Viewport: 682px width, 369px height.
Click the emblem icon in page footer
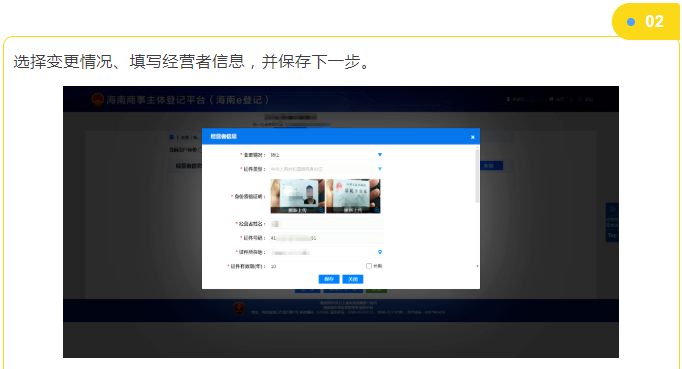pyautogui.click(x=239, y=309)
